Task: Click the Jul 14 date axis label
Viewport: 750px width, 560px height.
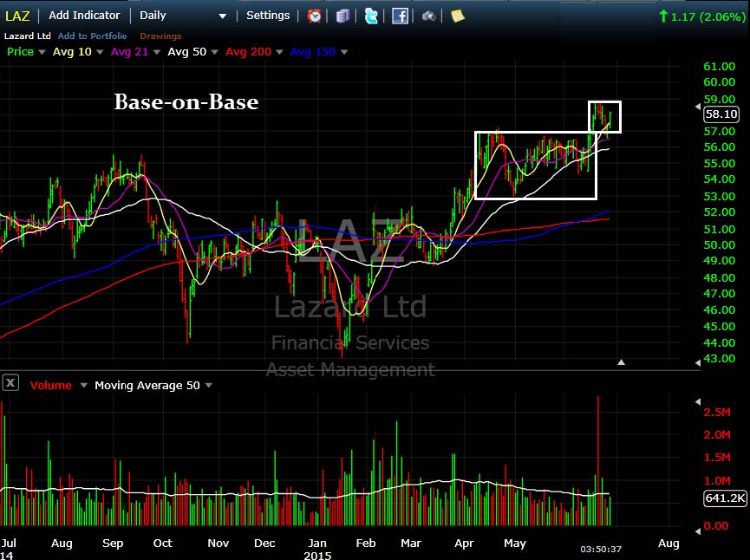Action: (9, 549)
